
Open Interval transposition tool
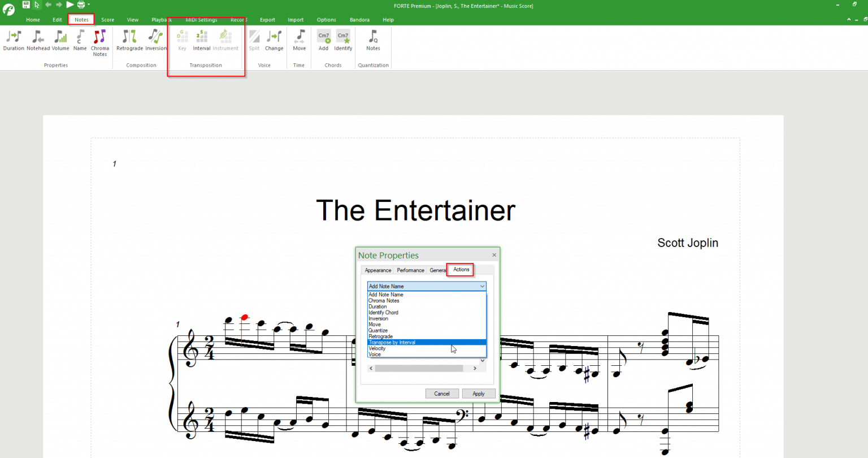point(201,40)
